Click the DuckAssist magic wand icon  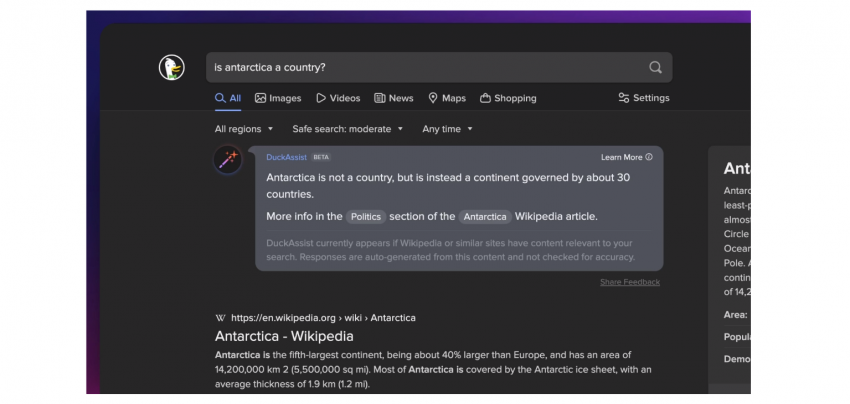pyautogui.click(x=228, y=160)
